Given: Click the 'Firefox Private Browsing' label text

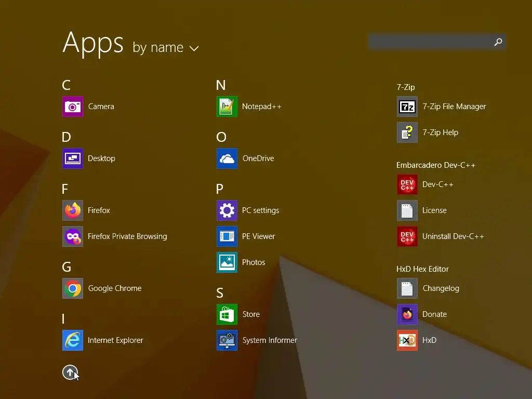Looking at the screenshot, I should [127, 236].
